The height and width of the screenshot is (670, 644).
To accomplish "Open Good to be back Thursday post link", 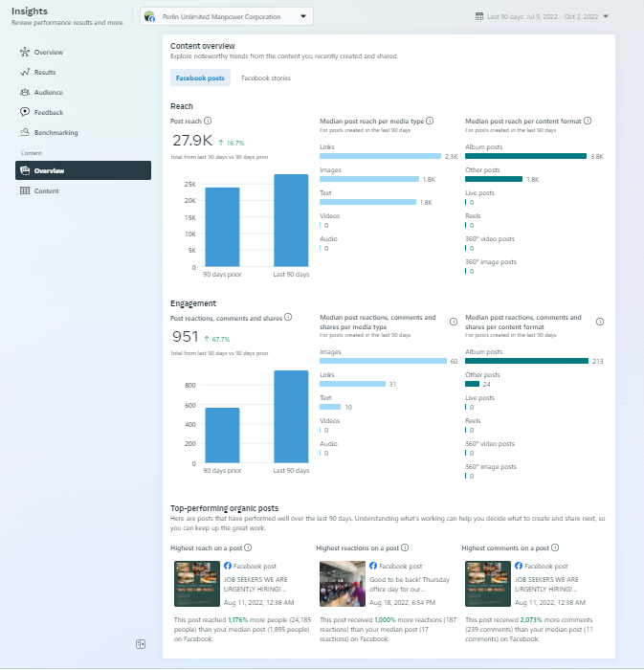I will pyautogui.click(x=410, y=584).
